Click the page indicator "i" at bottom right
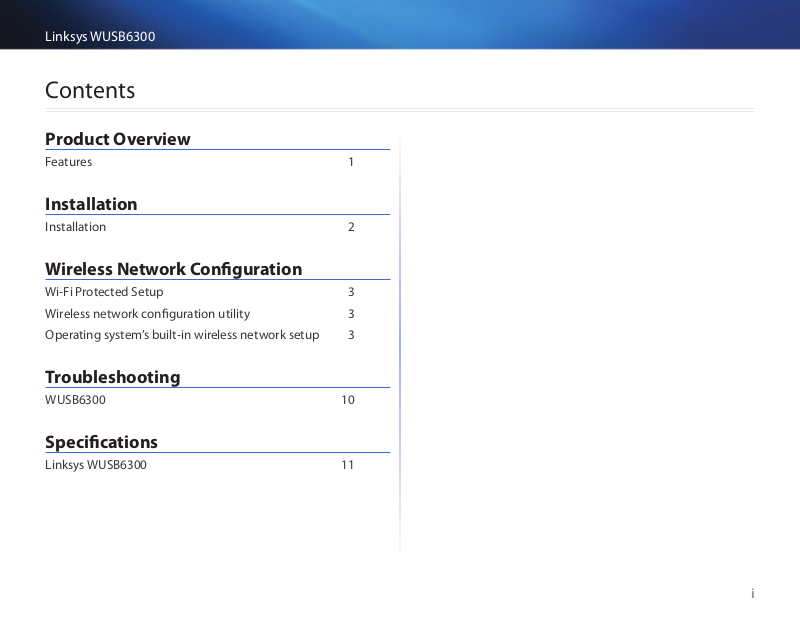The width and height of the screenshot is (800, 619). (x=752, y=594)
